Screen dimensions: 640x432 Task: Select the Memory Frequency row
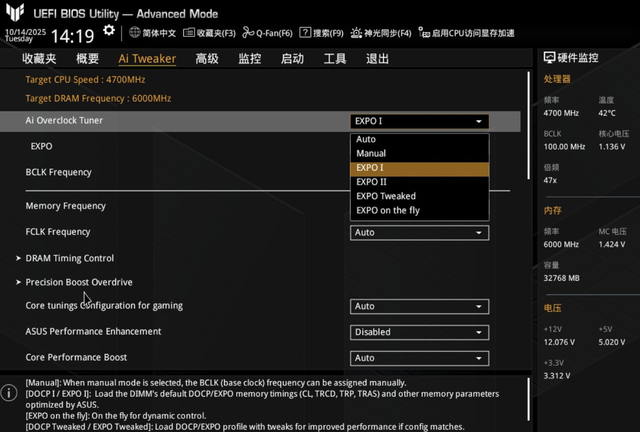tap(65, 206)
